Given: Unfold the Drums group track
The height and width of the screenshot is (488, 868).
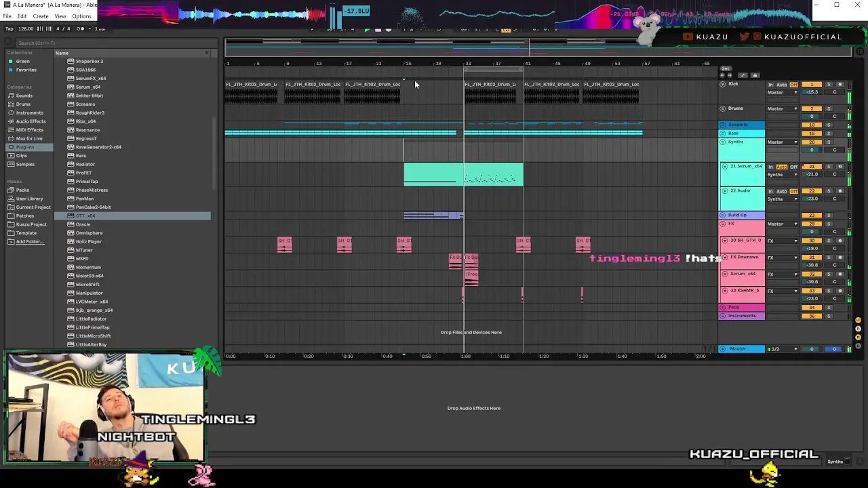Looking at the screenshot, I should (x=723, y=108).
